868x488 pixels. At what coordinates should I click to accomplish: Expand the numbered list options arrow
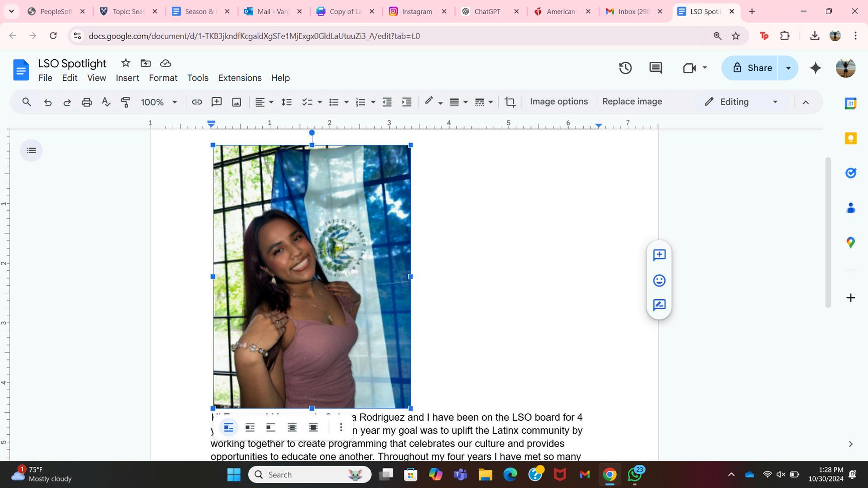(x=373, y=102)
